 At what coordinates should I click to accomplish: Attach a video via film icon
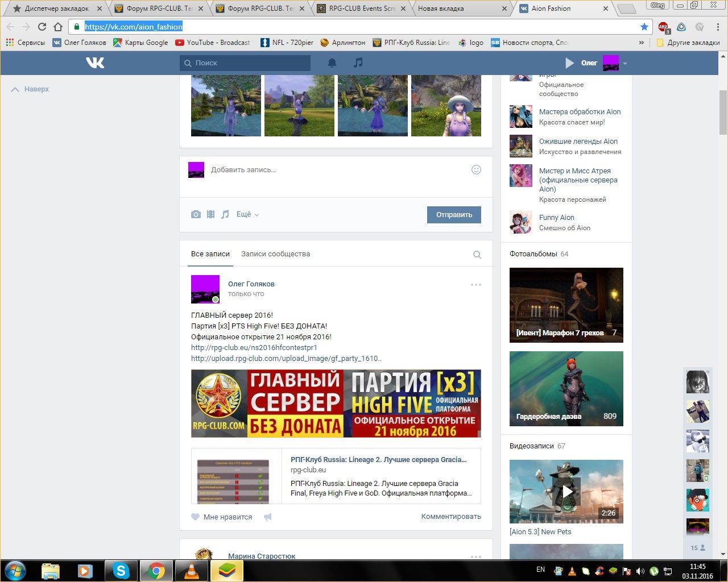(x=210, y=214)
